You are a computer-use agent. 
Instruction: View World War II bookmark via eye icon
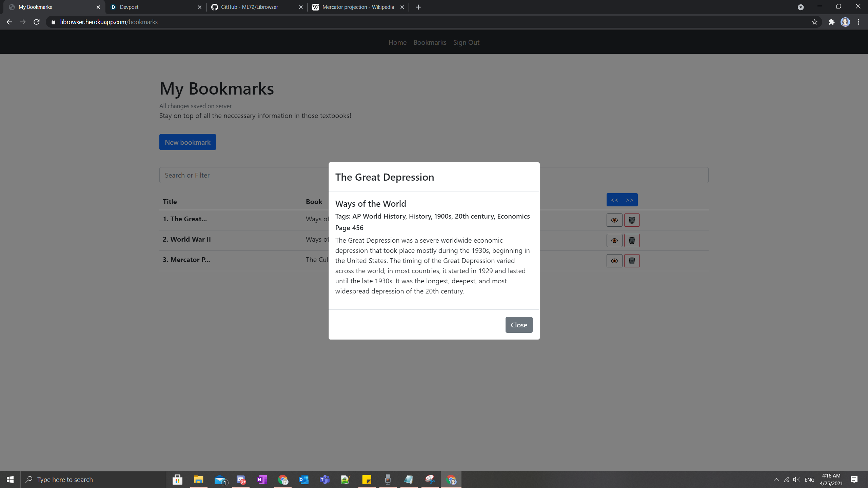(614, 241)
